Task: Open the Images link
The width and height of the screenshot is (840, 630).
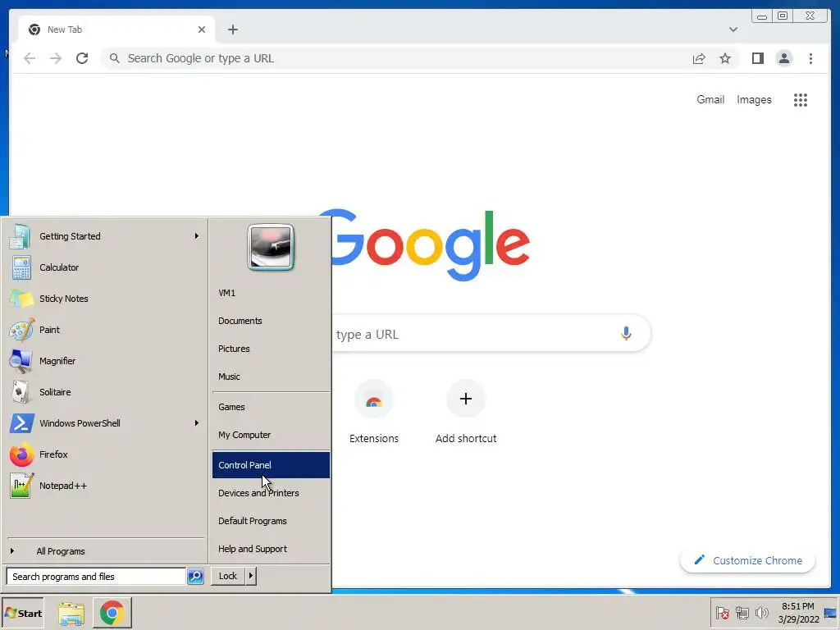Action: coord(754,99)
